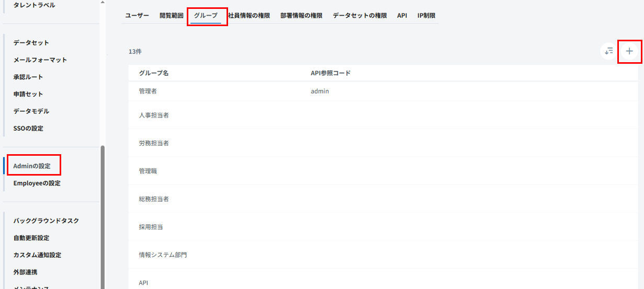Select SSOの設定 sidebar item

click(x=28, y=129)
